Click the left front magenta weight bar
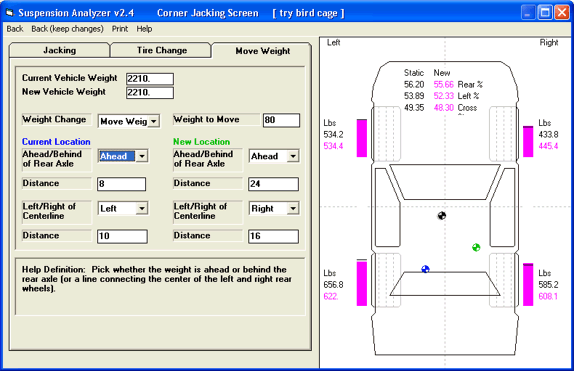The height and width of the screenshot is (374, 576). 361,138
